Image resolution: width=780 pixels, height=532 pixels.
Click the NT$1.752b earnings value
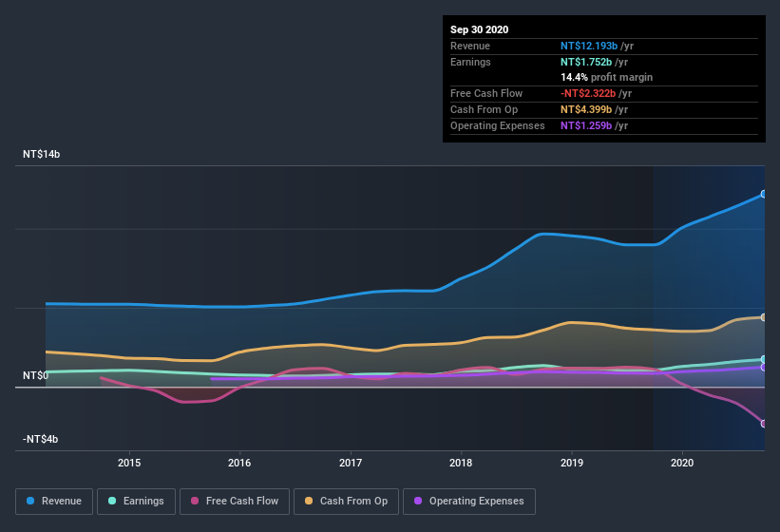(586, 62)
